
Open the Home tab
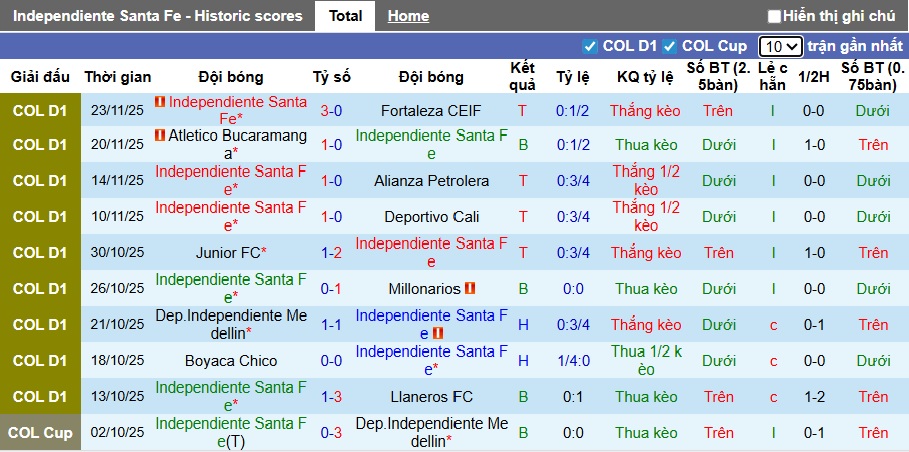(408, 16)
